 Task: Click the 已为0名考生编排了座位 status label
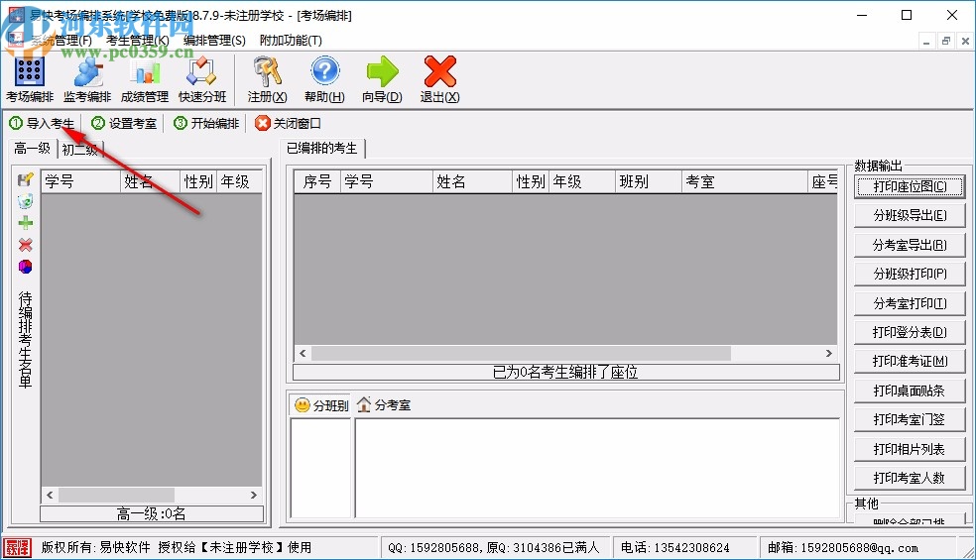[565, 372]
